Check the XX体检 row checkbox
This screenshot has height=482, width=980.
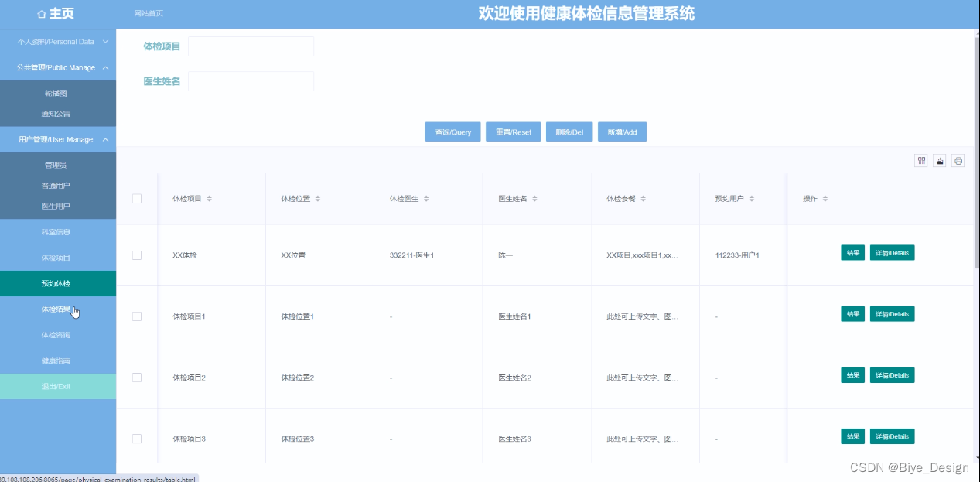pos(137,255)
